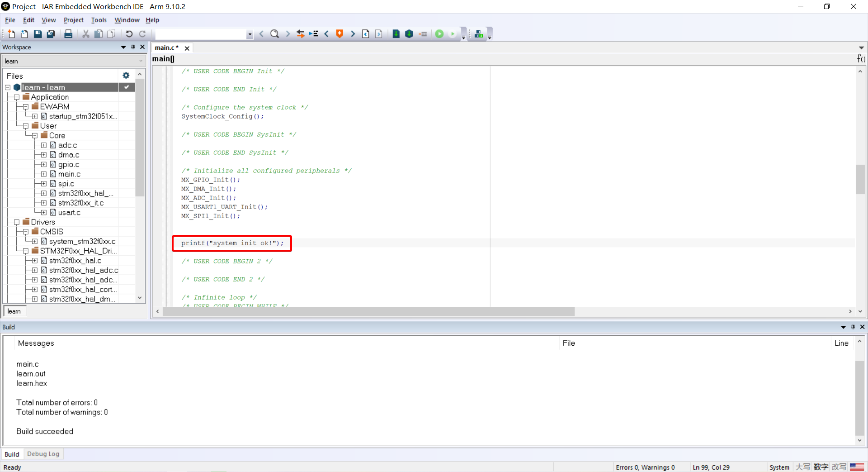Click the New Document icon
This screenshot has width=868, height=472.
click(11, 34)
